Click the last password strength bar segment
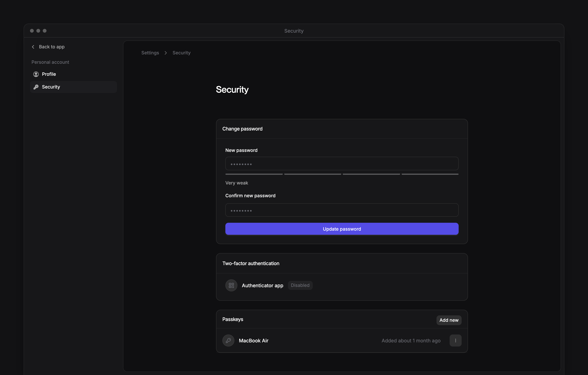 pos(430,174)
